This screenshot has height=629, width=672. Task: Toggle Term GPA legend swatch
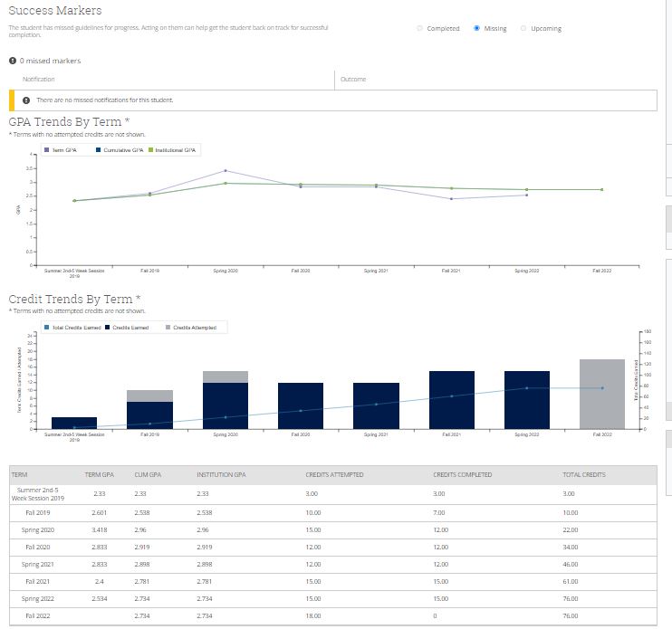click(x=47, y=149)
